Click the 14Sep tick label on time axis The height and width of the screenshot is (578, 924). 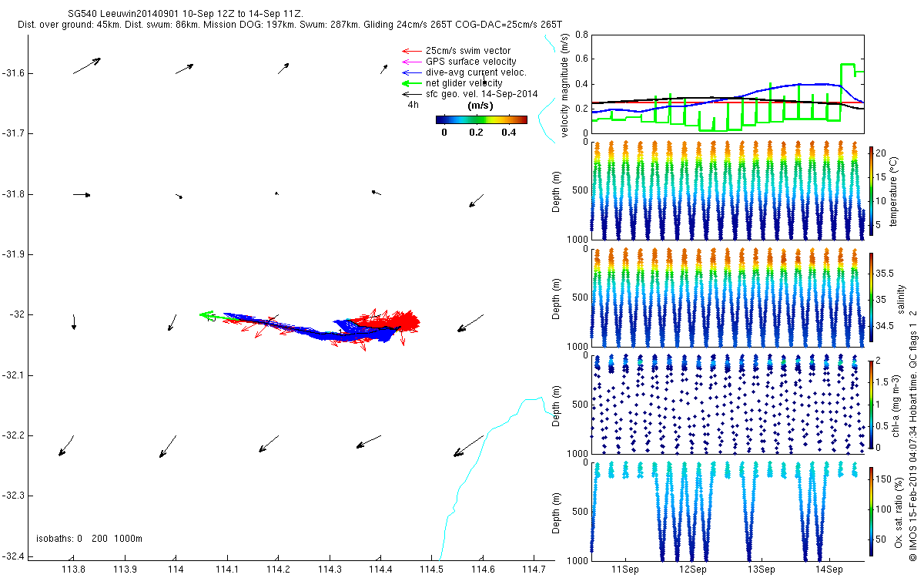point(829,569)
